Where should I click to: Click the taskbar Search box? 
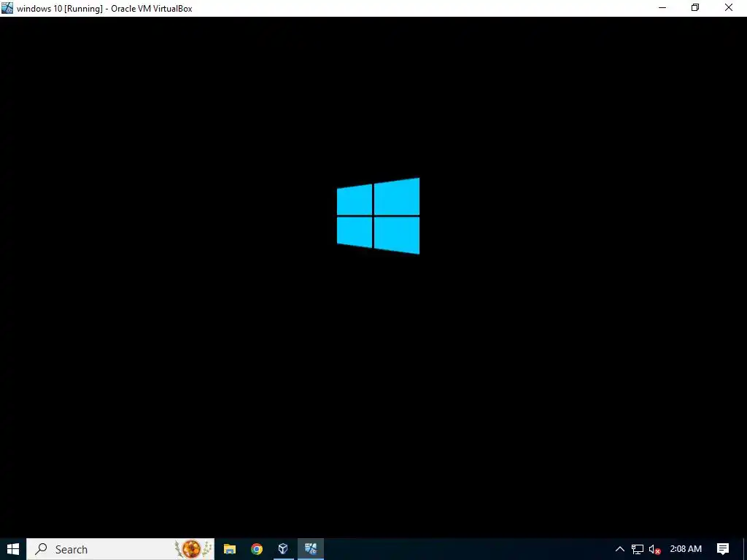[x=120, y=549]
